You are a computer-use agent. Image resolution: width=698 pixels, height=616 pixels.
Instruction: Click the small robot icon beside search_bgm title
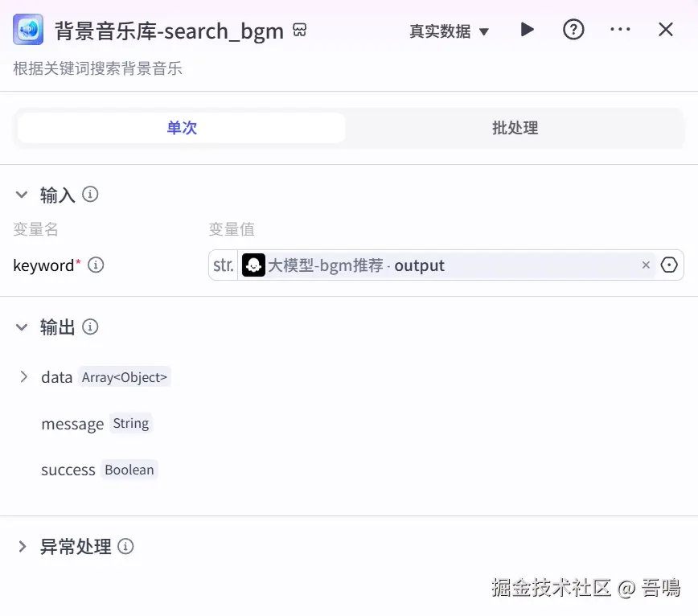coord(300,31)
